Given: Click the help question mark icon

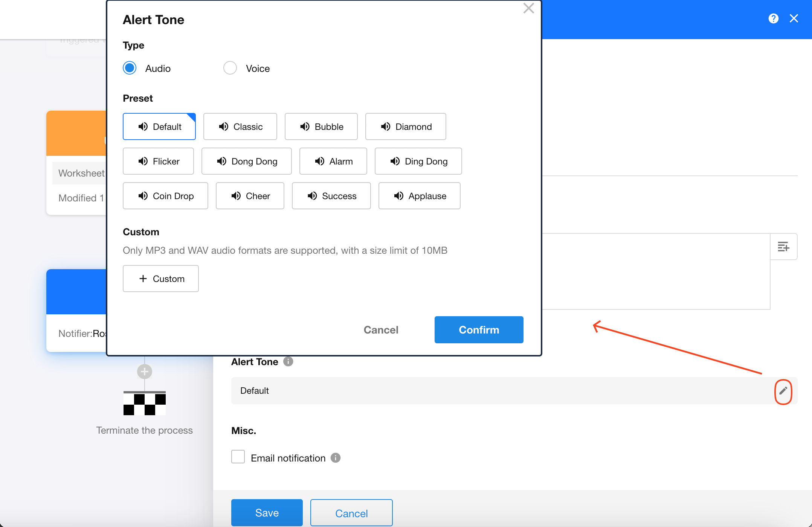Looking at the screenshot, I should tap(773, 18).
